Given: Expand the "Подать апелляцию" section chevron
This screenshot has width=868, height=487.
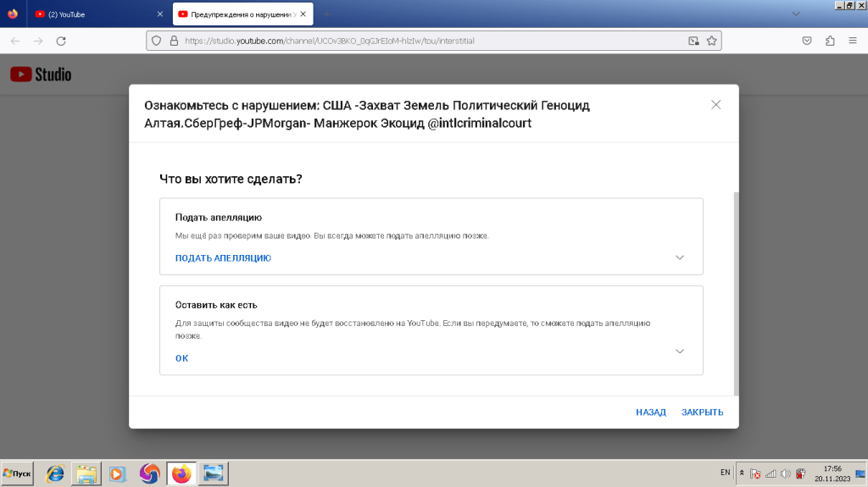Looking at the screenshot, I should (x=679, y=258).
